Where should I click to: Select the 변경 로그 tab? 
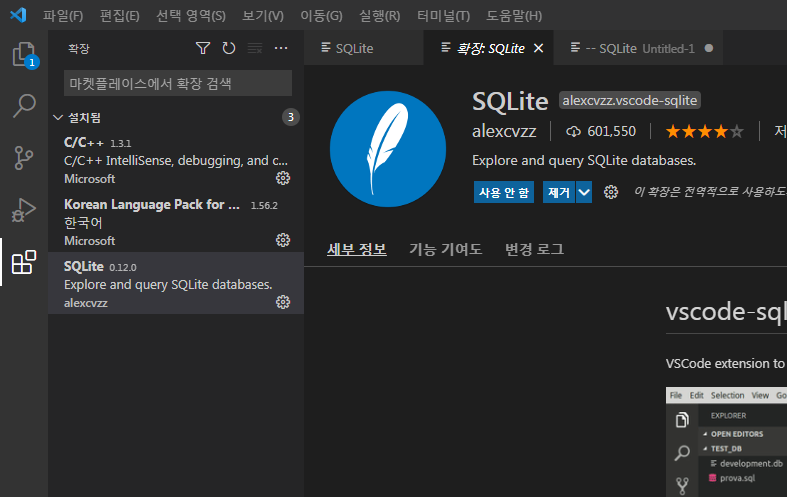pyautogui.click(x=534, y=249)
